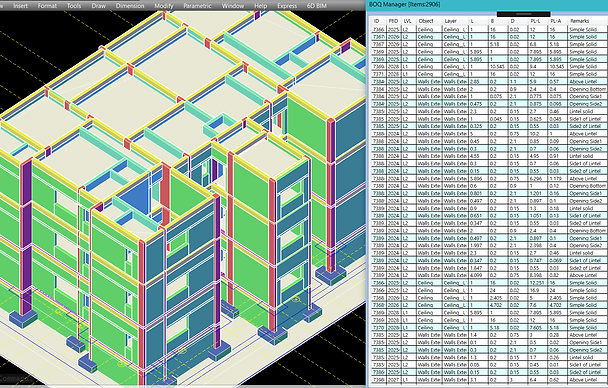Screen dimensions: 608x388
Task: Open the Insert menu
Action: pyautogui.click(x=20, y=6)
